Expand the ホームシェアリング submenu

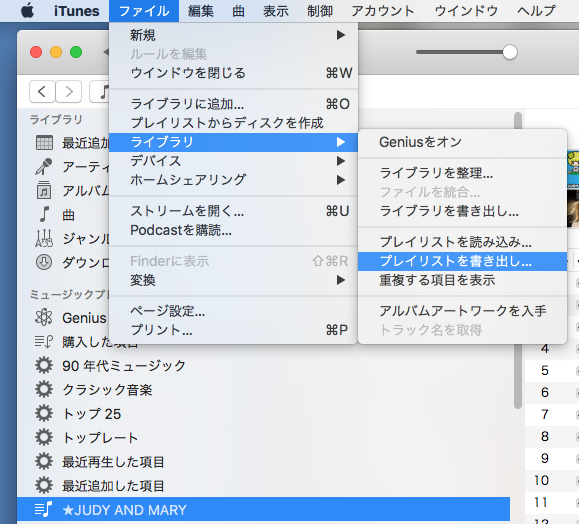coord(233,180)
